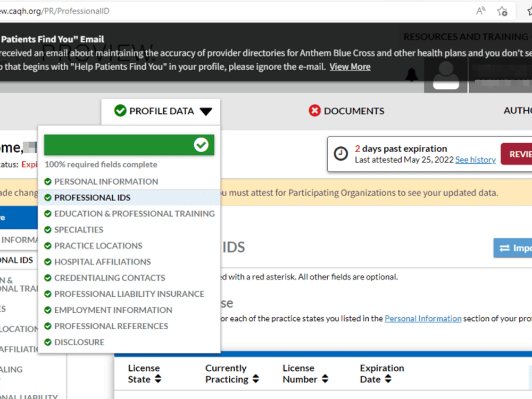This screenshot has width=532, height=399.
Task: Click the View More link in banner
Action: [350, 67]
